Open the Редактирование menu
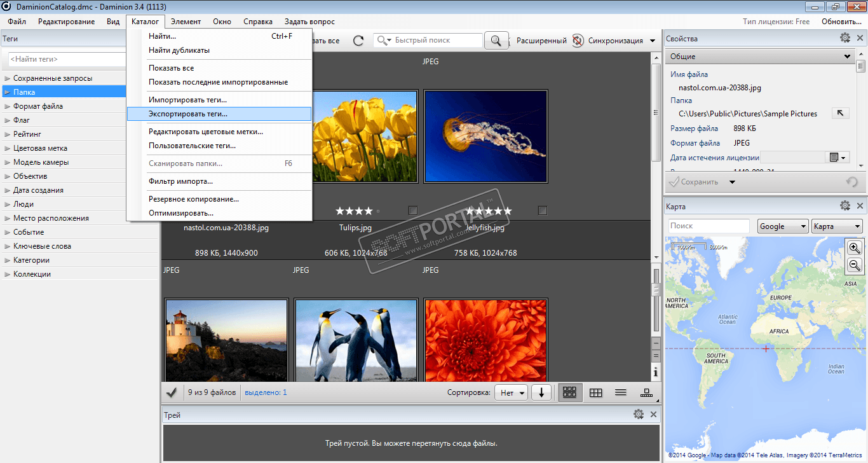This screenshot has width=868, height=463. tap(66, 22)
